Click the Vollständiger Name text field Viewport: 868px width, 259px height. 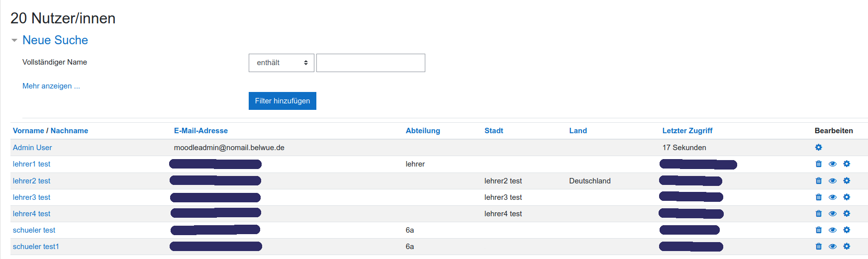coord(371,63)
